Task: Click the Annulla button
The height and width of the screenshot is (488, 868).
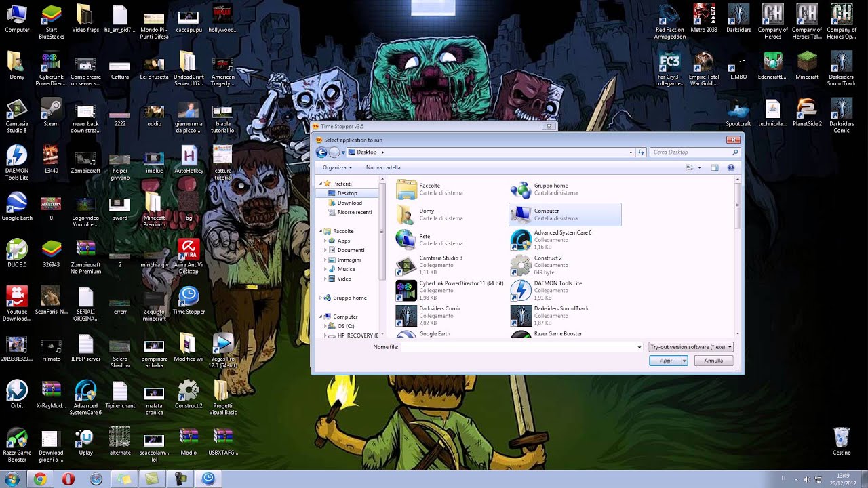Action: pyautogui.click(x=713, y=361)
